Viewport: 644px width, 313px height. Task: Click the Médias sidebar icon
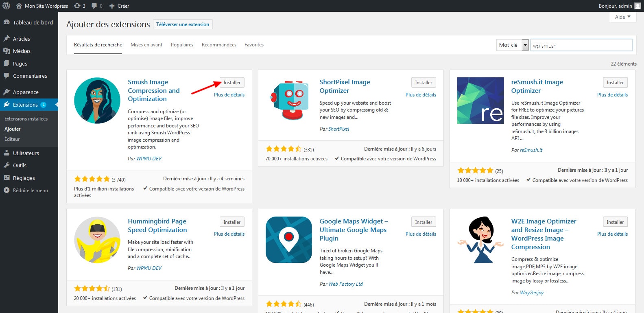click(7, 51)
